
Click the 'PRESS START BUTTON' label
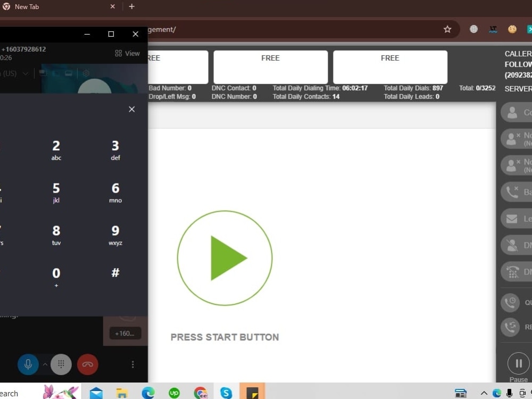point(225,337)
